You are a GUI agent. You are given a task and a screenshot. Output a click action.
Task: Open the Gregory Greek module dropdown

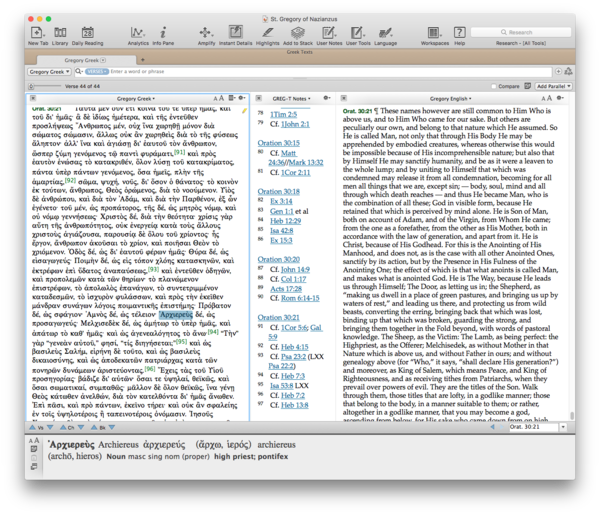click(49, 72)
